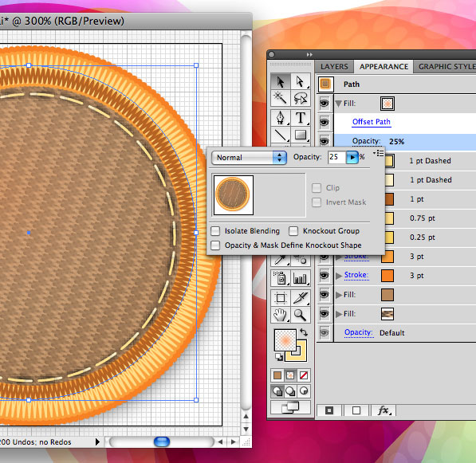Viewport: 476px width, 463px height.
Task: Select the Type tool
Action: tap(301, 118)
